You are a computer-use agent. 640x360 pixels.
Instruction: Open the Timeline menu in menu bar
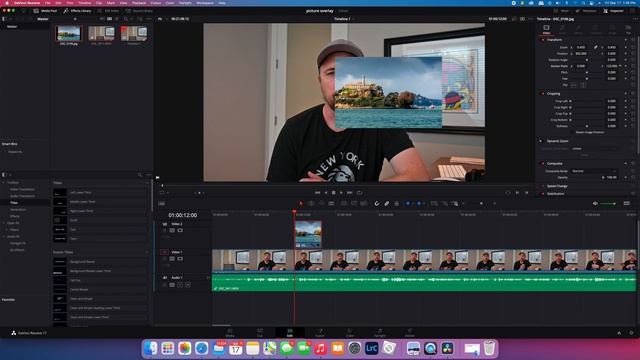click(85, 3)
